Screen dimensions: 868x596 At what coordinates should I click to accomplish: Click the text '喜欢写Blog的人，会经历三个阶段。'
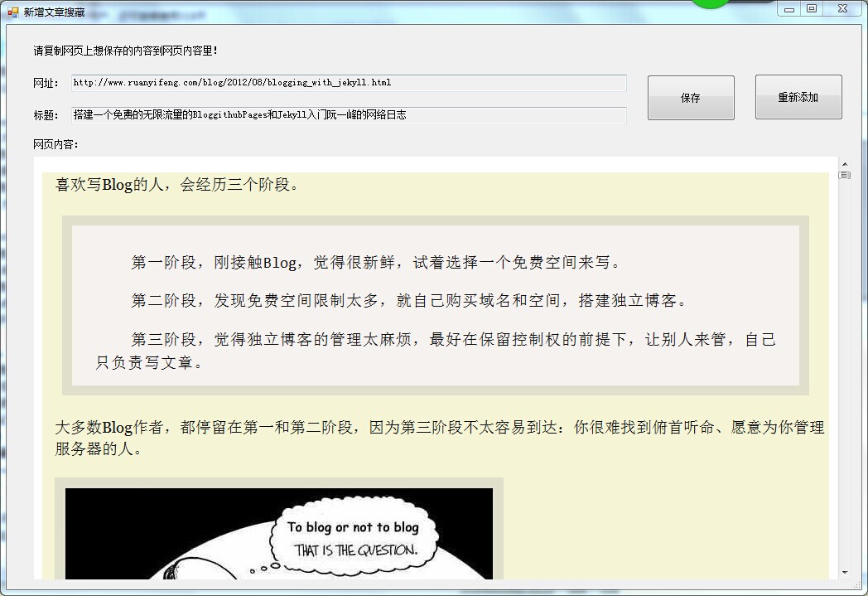pyautogui.click(x=178, y=185)
